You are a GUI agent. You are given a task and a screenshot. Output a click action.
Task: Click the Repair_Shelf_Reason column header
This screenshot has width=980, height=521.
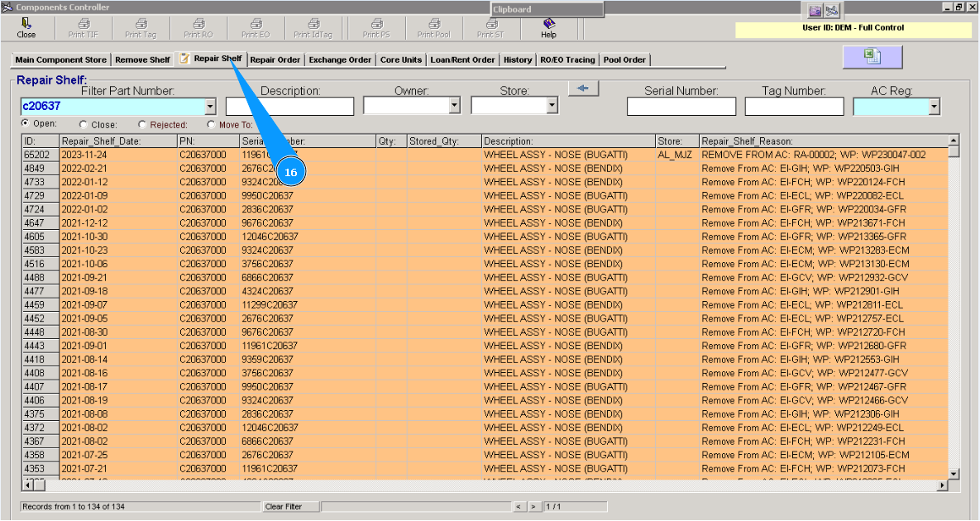823,141
